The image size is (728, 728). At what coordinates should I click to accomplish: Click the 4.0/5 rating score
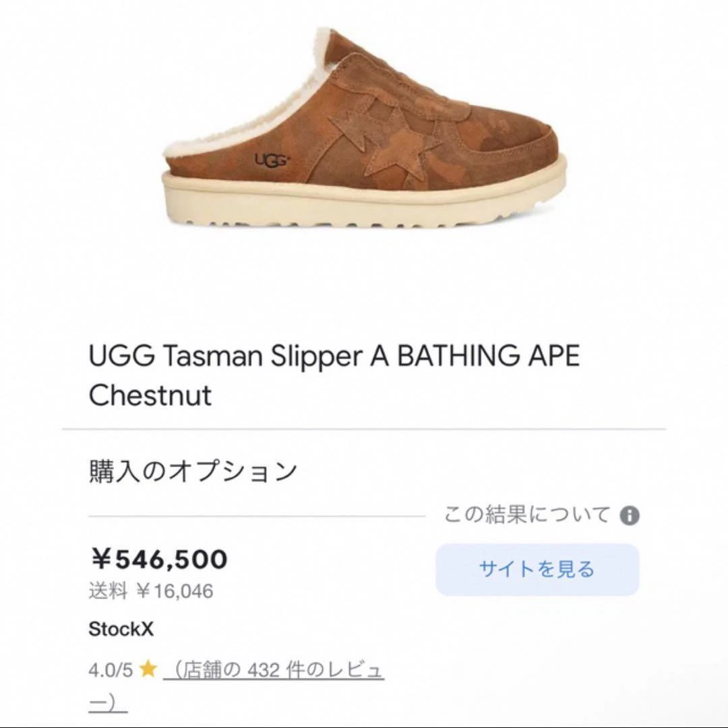111,670
